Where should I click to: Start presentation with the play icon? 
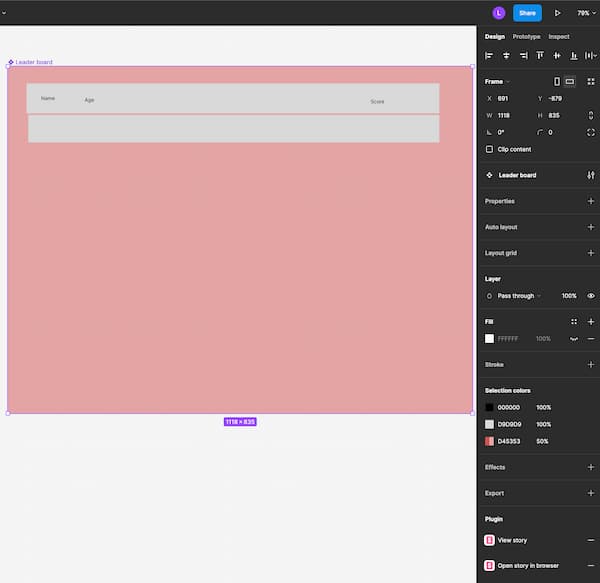click(557, 13)
